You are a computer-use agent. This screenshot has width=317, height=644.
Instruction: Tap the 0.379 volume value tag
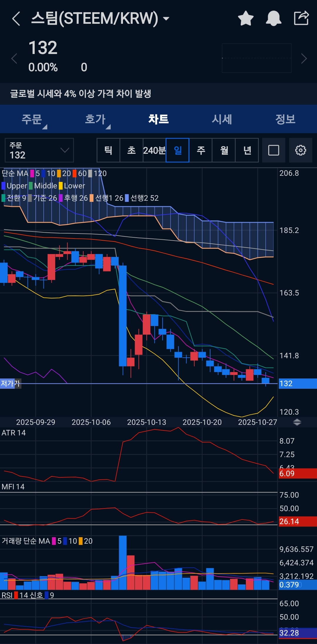pos(298,585)
